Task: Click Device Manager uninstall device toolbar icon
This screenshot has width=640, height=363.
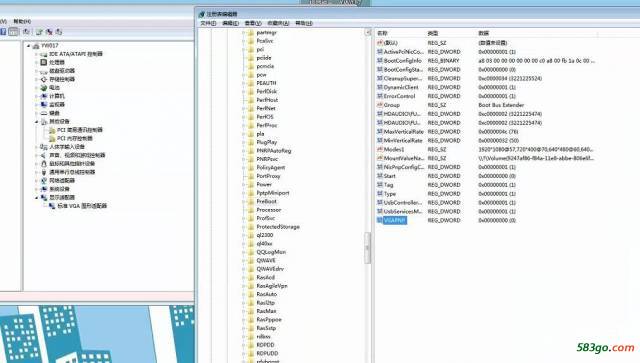Action: point(49,31)
